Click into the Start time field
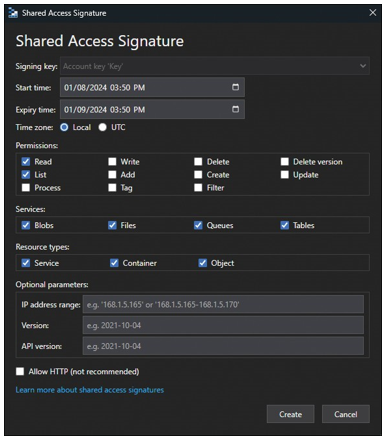Screen dimensions: 391x438 click(152, 87)
